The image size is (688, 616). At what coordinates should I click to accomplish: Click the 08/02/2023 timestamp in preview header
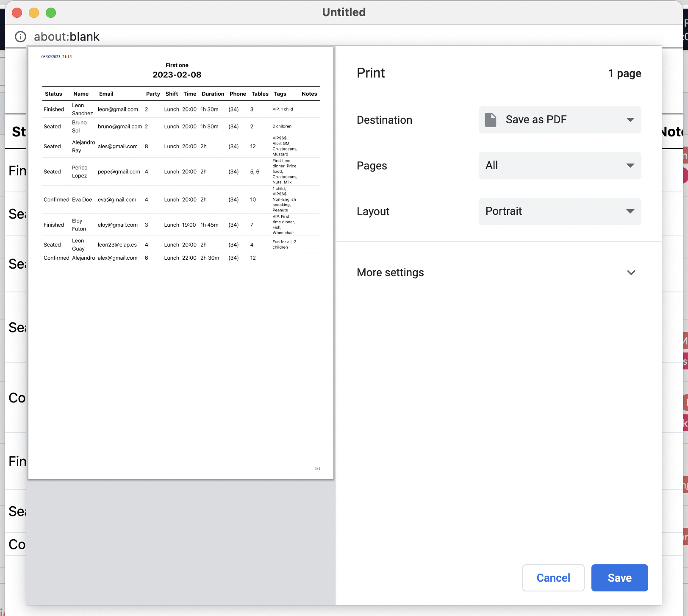pyautogui.click(x=56, y=57)
